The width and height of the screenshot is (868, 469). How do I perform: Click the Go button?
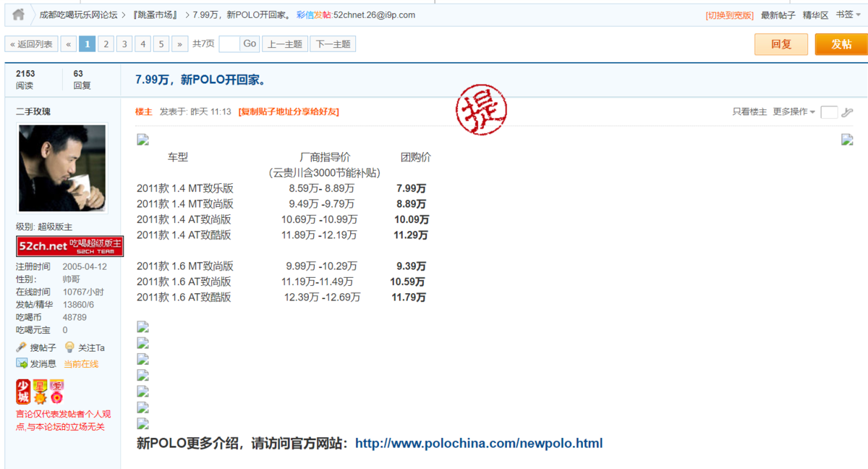(x=250, y=44)
